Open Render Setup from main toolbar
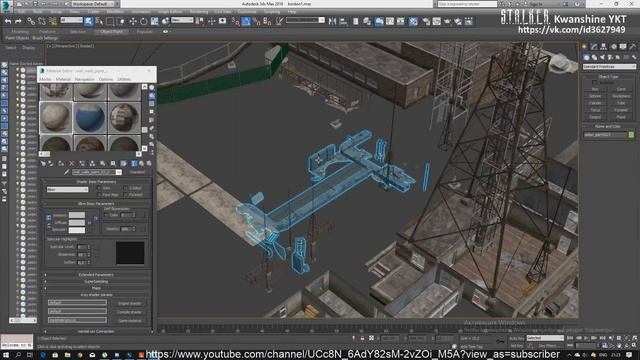Viewport: 640px width, 360px height. point(426,21)
